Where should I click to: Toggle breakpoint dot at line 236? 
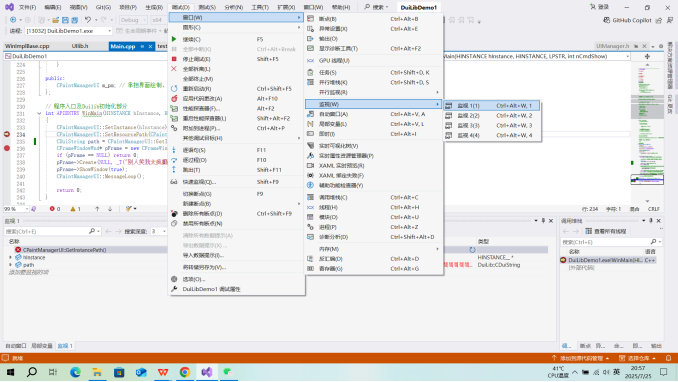(7, 148)
